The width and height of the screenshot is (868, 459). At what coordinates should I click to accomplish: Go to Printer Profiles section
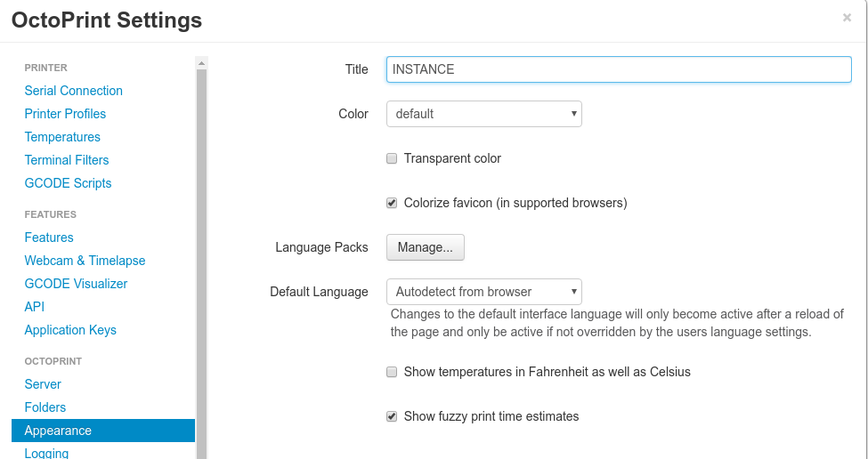(x=65, y=114)
